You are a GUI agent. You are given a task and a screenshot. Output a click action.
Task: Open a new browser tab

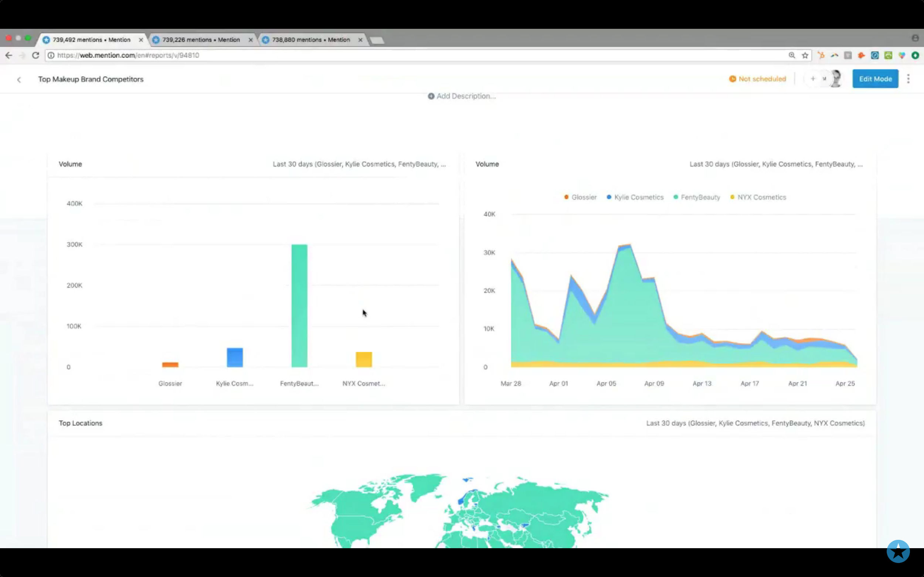click(377, 41)
